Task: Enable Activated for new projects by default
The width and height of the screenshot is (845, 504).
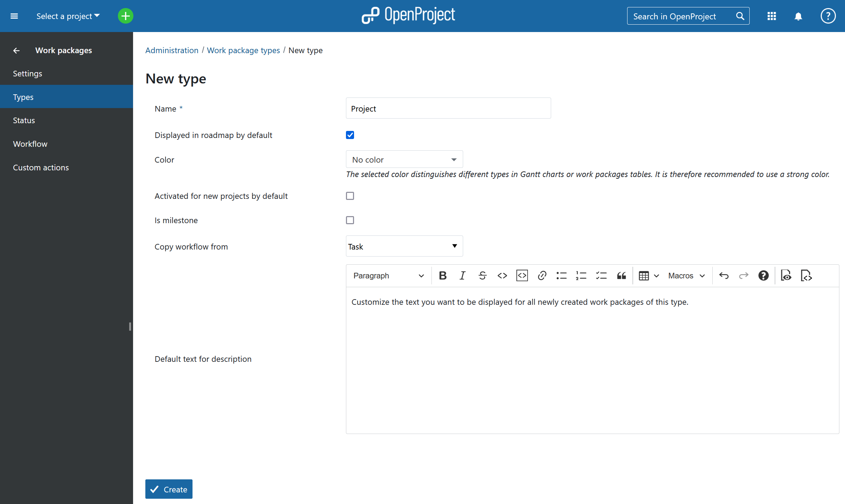Action: (350, 196)
